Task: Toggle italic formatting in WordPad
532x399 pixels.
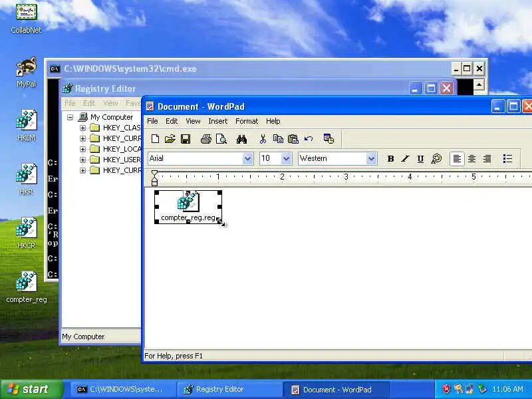Action: click(x=405, y=158)
